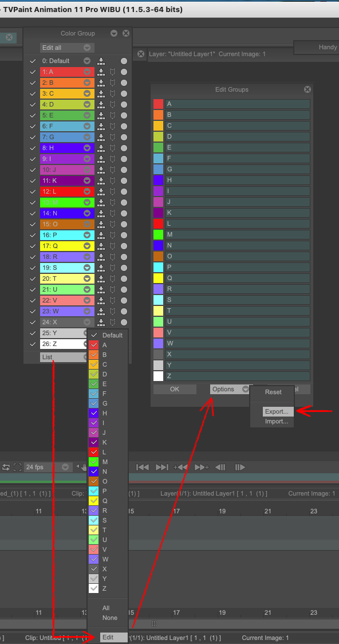Uncheck the 0: Default group checkmark

pyautogui.click(x=33, y=61)
